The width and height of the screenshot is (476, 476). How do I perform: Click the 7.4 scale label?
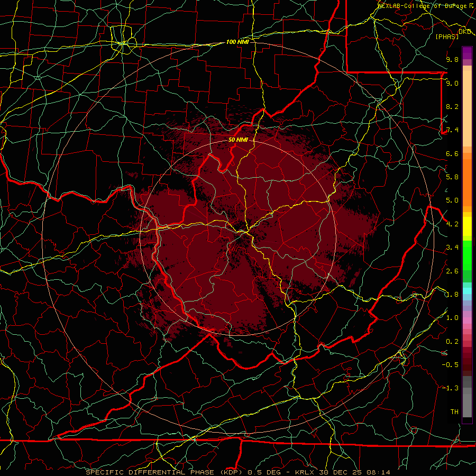[x=452, y=130]
